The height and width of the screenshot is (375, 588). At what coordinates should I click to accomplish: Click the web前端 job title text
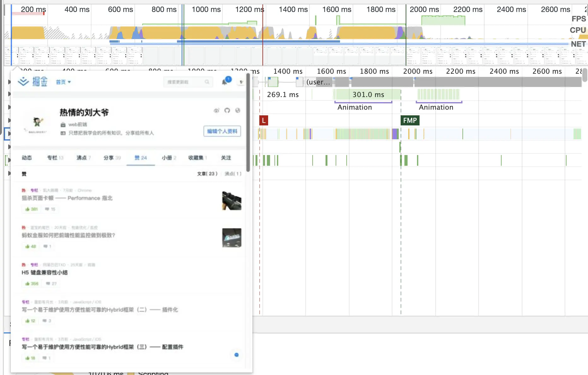point(78,125)
